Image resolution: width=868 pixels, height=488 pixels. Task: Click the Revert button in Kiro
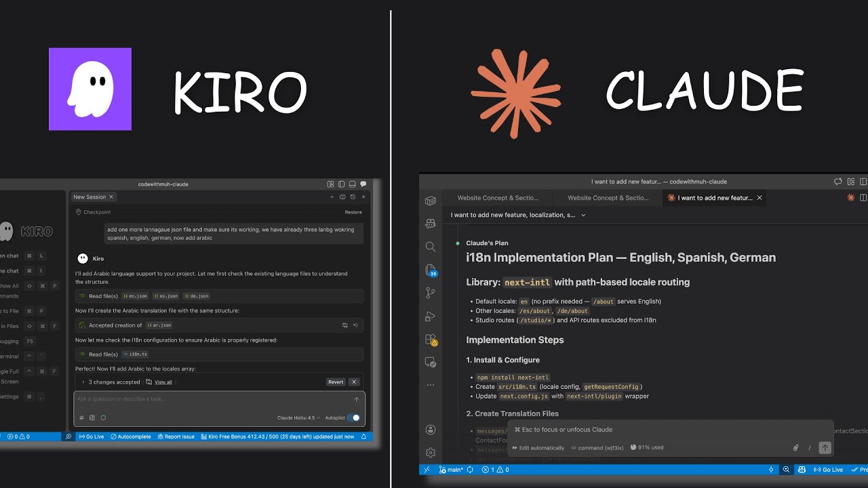point(336,382)
